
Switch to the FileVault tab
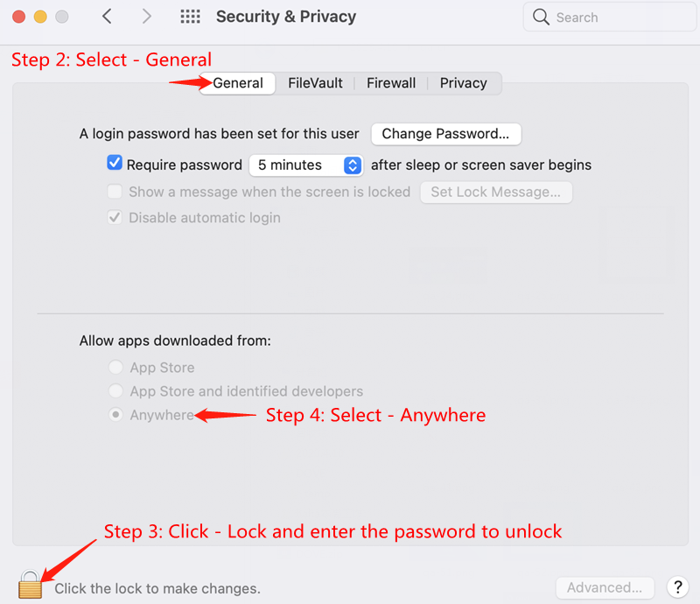(314, 83)
